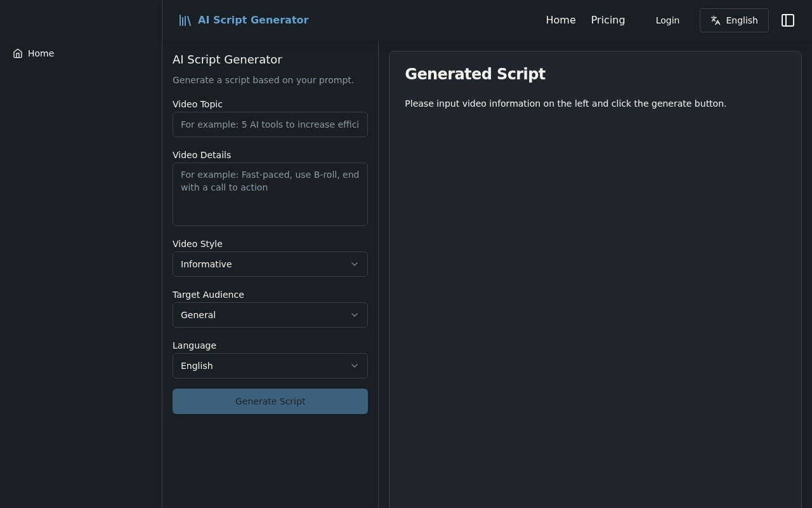
Task: Open the English language switcher in header
Action: (734, 20)
